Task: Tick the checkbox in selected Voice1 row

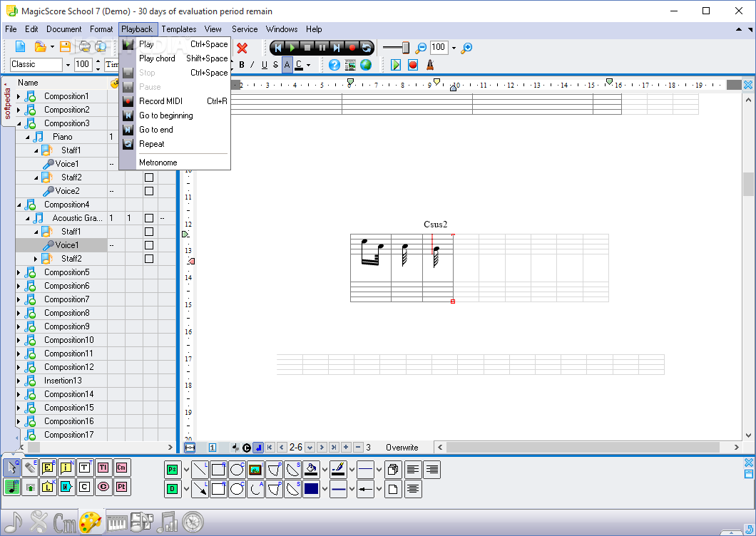Action: click(x=149, y=245)
